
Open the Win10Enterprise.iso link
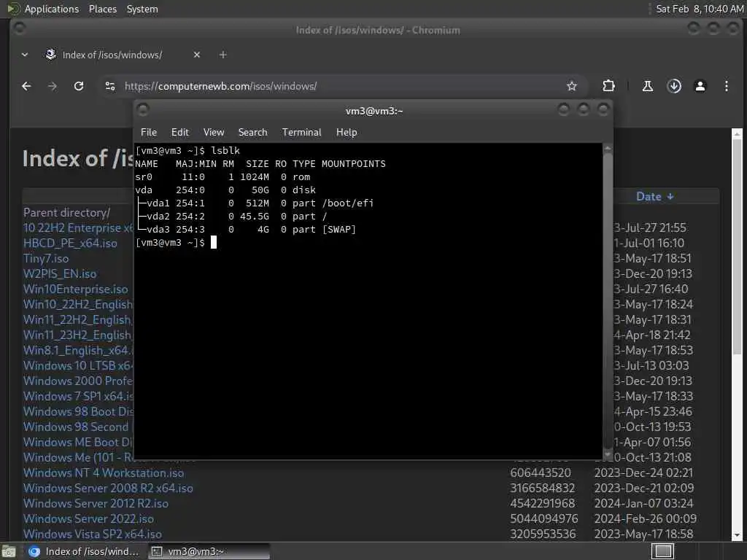(75, 289)
